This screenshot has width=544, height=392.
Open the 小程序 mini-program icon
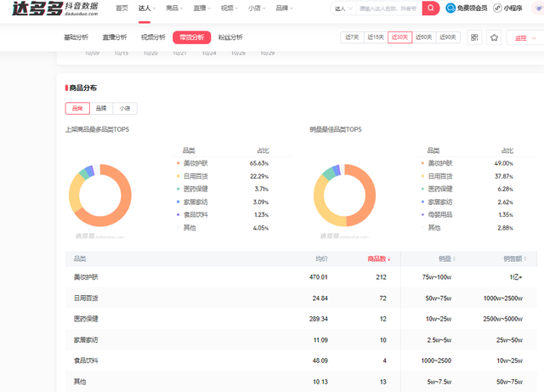point(496,8)
